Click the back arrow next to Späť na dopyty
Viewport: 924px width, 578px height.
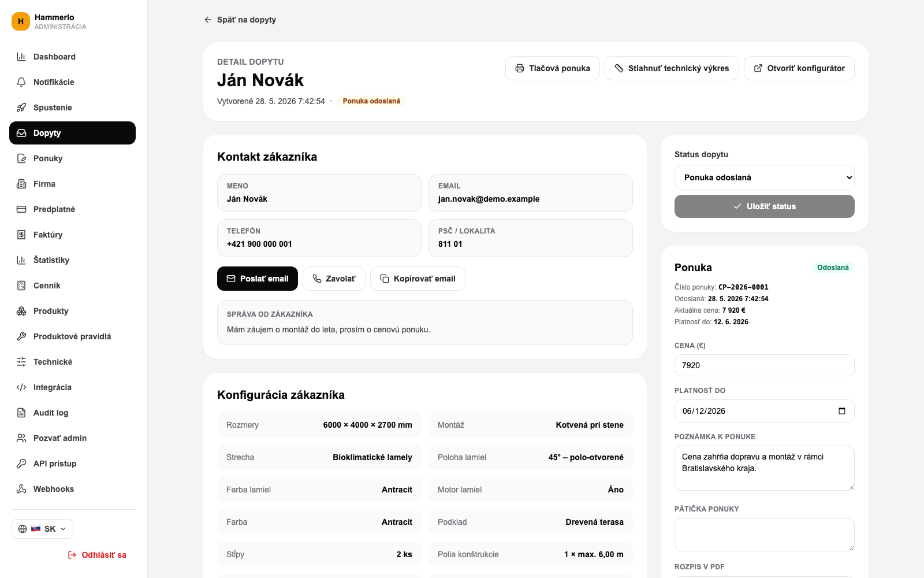tap(208, 20)
